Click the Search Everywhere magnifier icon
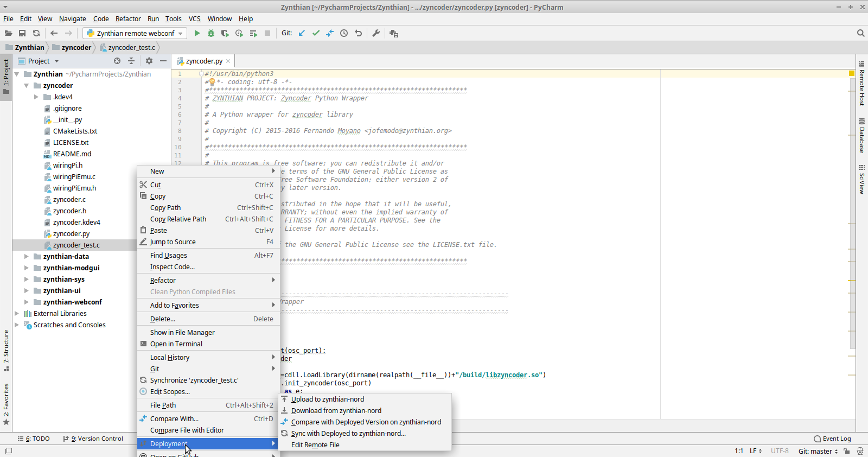 pos(860,33)
